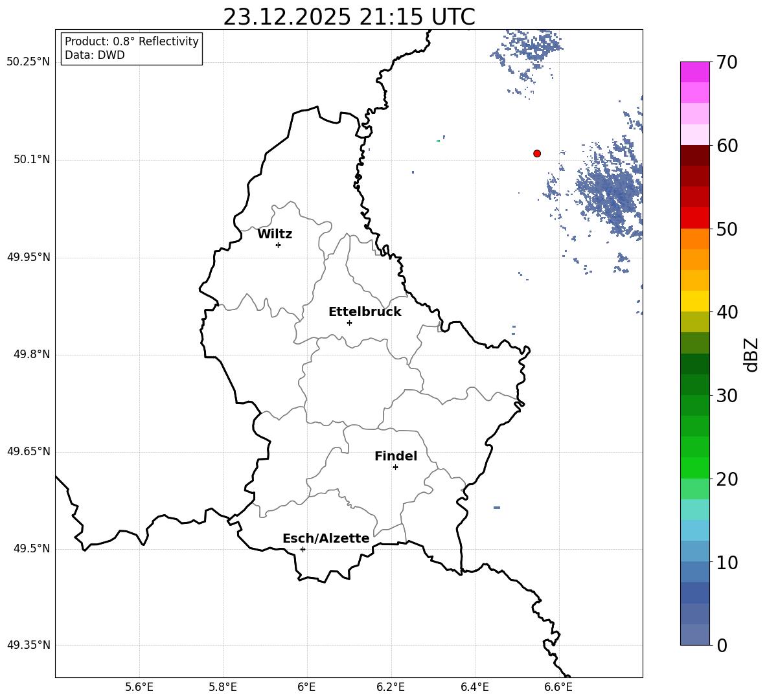Click the dark red swatch below 60 dBZ

[x=694, y=155]
